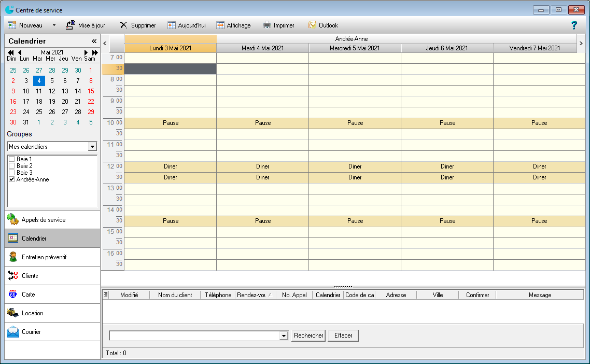Sort by Téléphone column
The height and width of the screenshot is (364, 590).
pos(218,295)
